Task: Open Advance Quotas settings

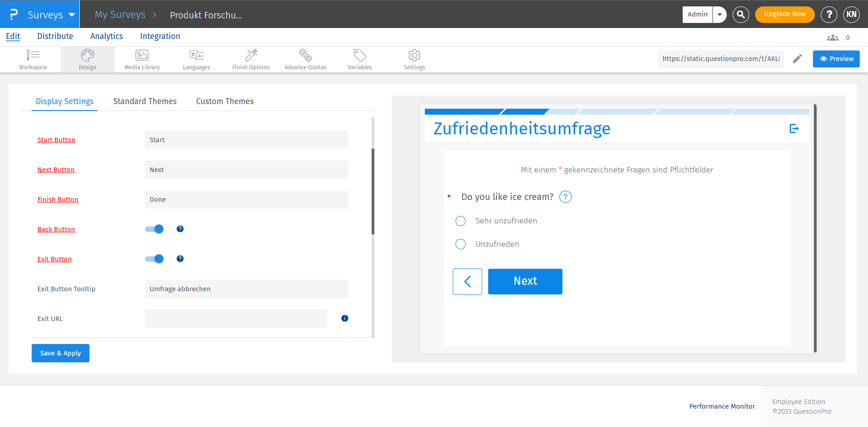Action: 305,59
